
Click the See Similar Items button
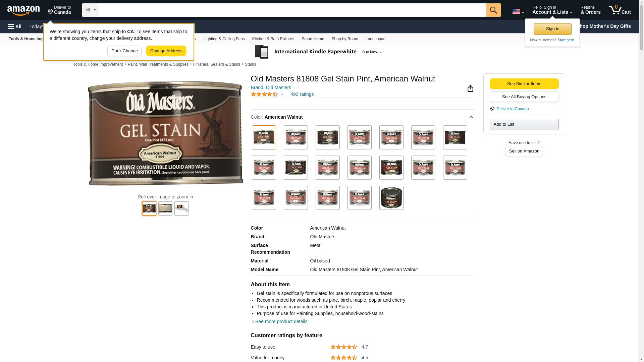coord(524,84)
